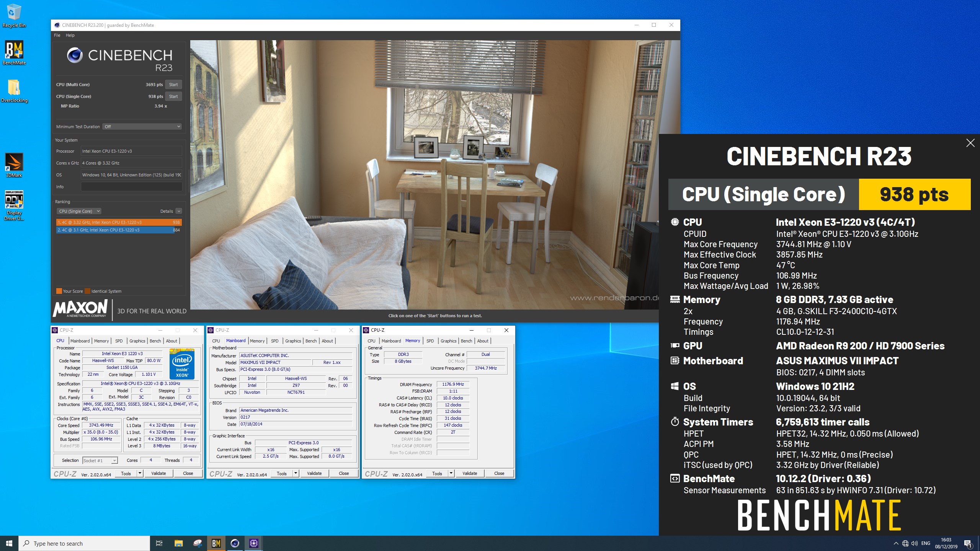Open the Cinebench File menu
Viewport: 980px width, 551px height.
tap(57, 35)
